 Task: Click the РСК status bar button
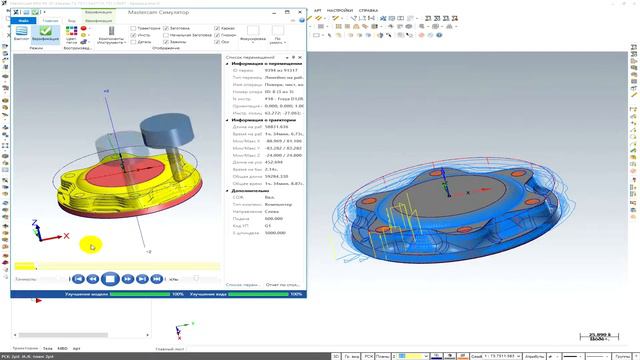pyautogui.click(x=368, y=356)
